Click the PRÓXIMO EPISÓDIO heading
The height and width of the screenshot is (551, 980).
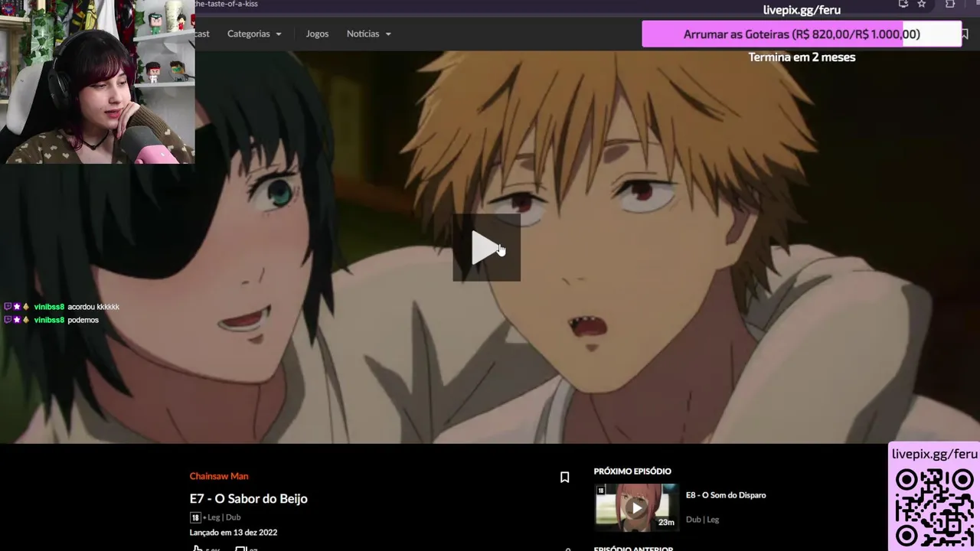632,471
